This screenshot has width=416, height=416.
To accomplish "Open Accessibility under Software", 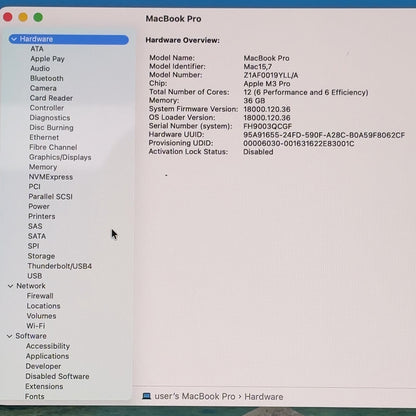I will 48,346.
